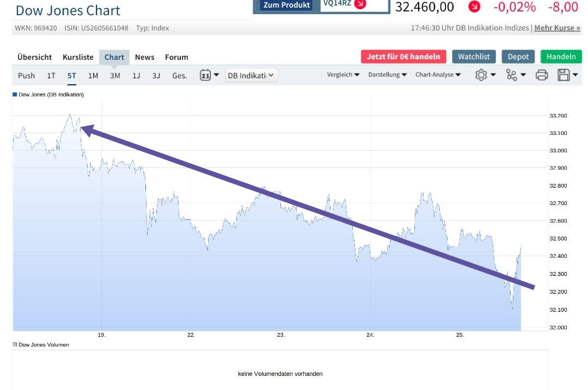Image resolution: width=588 pixels, height=390 pixels.
Task: Select 3J time range
Action: pyautogui.click(x=156, y=75)
